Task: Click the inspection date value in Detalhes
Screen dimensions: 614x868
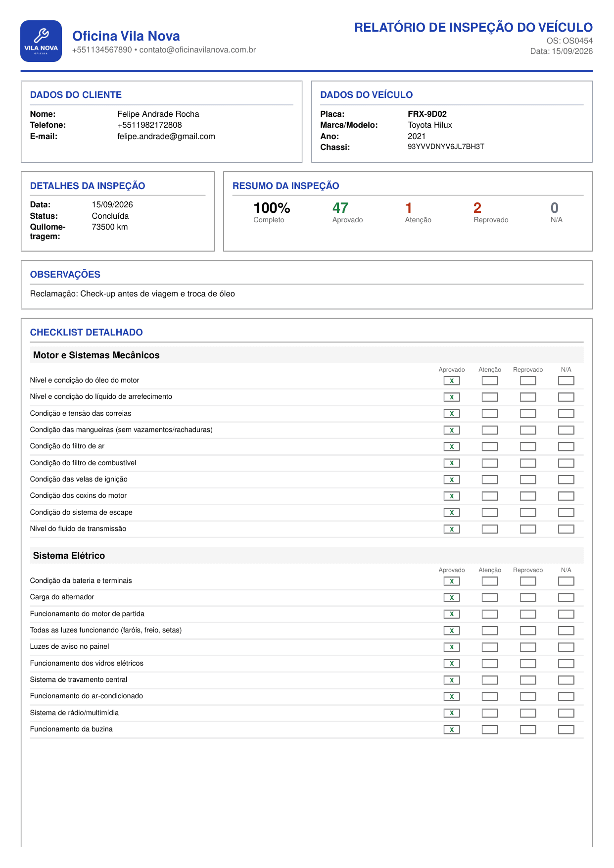Action: tap(112, 205)
